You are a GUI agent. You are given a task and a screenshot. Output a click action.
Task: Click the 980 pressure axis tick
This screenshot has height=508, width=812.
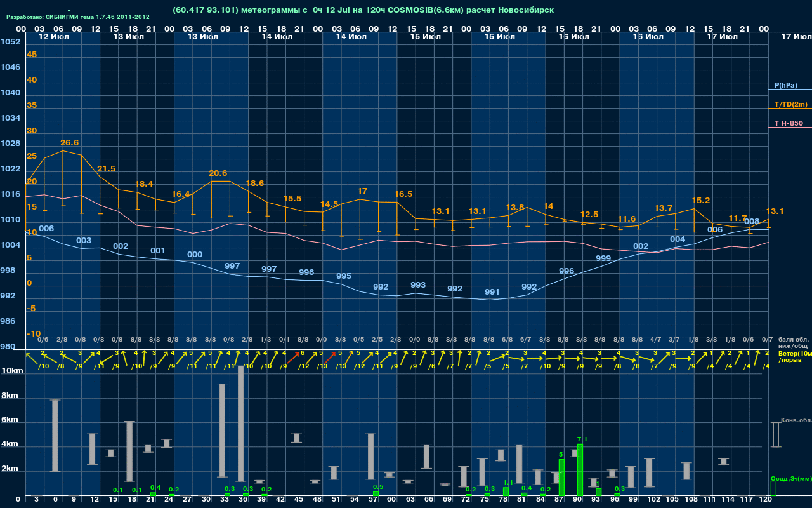click(8, 347)
